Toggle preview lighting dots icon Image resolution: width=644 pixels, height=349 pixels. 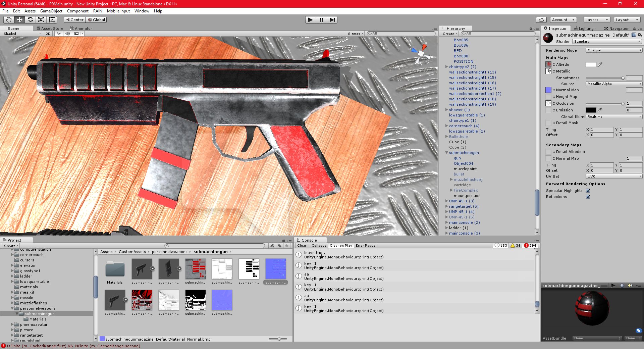click(630, 286)
